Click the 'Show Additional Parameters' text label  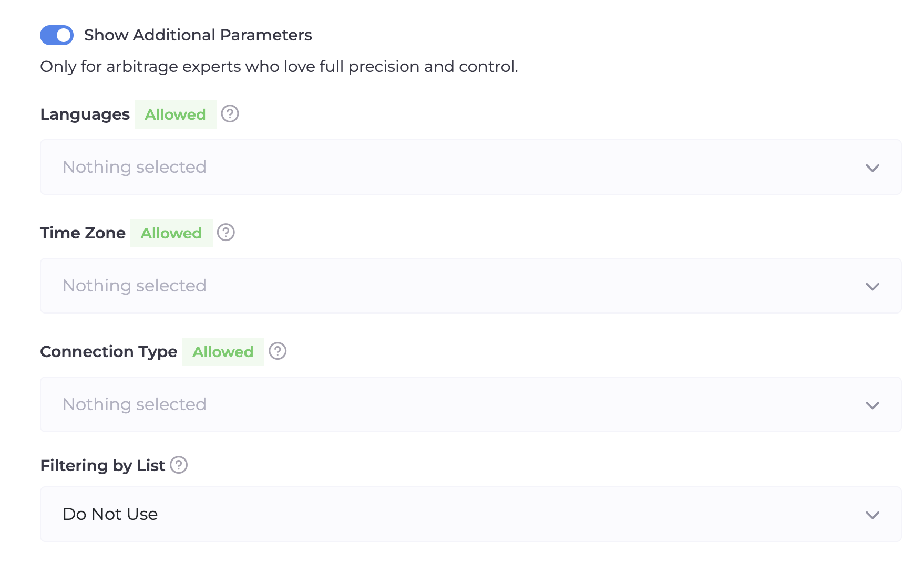(198, 35)
